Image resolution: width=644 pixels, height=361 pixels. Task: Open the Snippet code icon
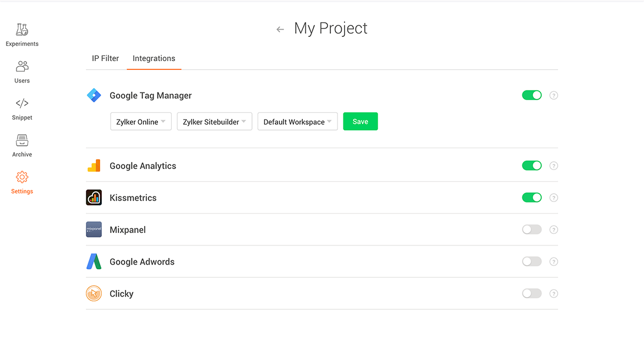pos(22,103)
